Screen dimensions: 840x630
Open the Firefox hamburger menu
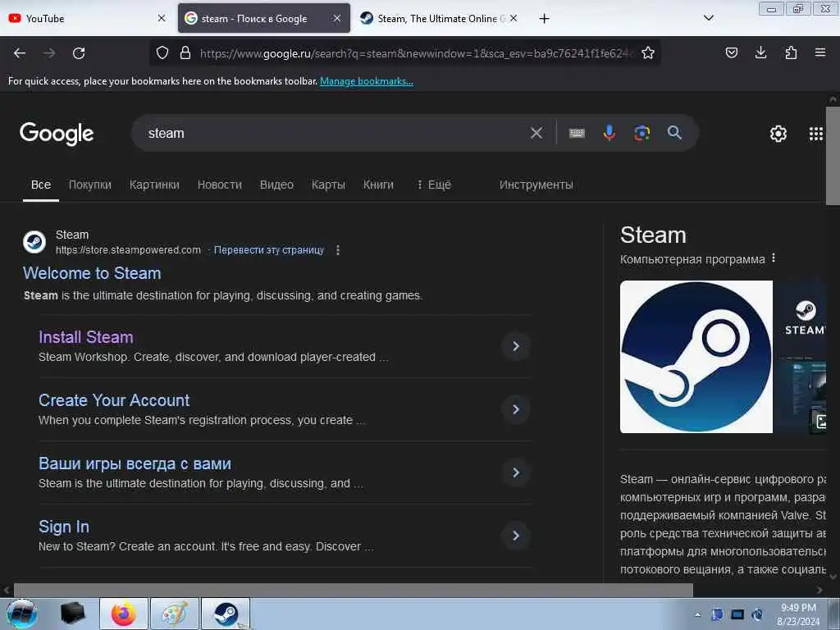(820, 52)
